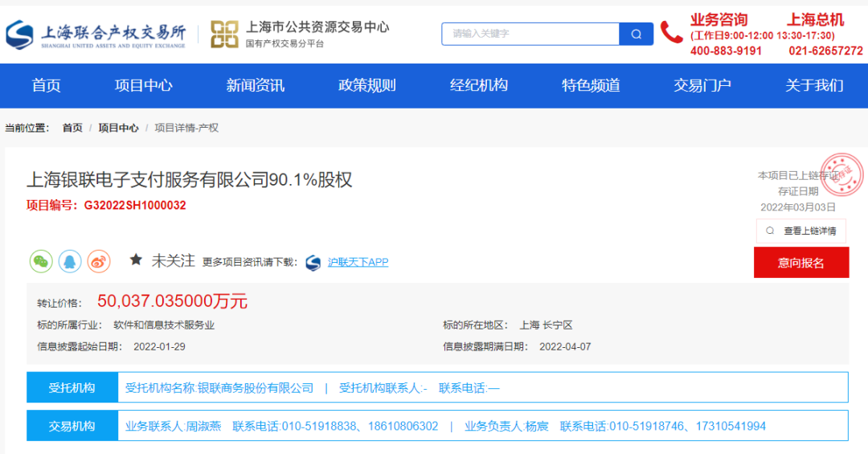Click 业务负责人:杨宸 text
The height and width of the screenshot is (454, 868).
tap(506, 427)
